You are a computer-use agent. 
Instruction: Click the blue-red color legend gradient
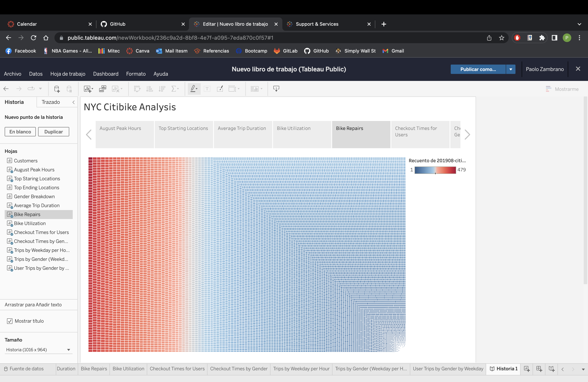pos(435,170)
